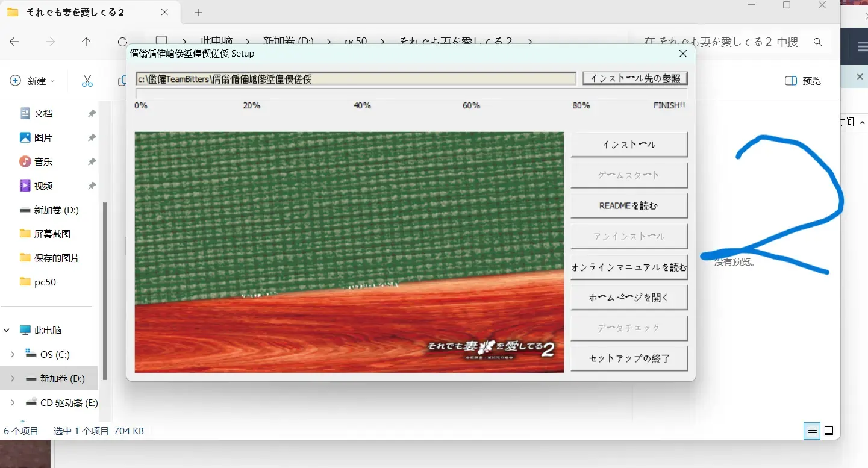Go up one folder level
Viewport: 868px width, 468px height.
click(86, 42)
